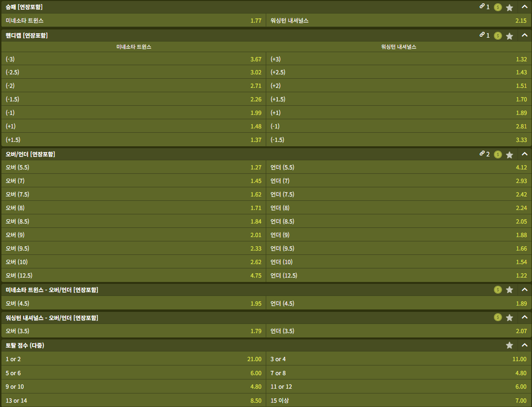Click the coin icon in 승패 [연장포함] header
This screenshot has height=407, width=532.
pos(498,7)
